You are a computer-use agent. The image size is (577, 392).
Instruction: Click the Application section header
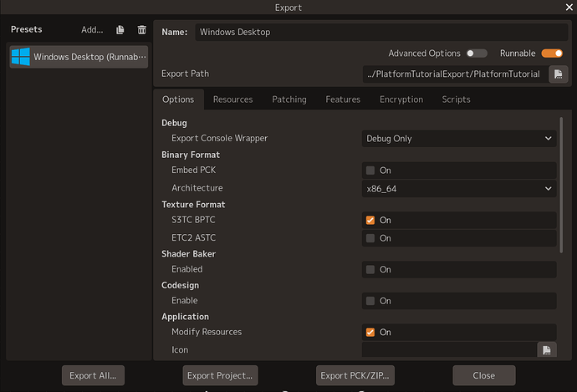pyautogui.click(x=185, y=317)
